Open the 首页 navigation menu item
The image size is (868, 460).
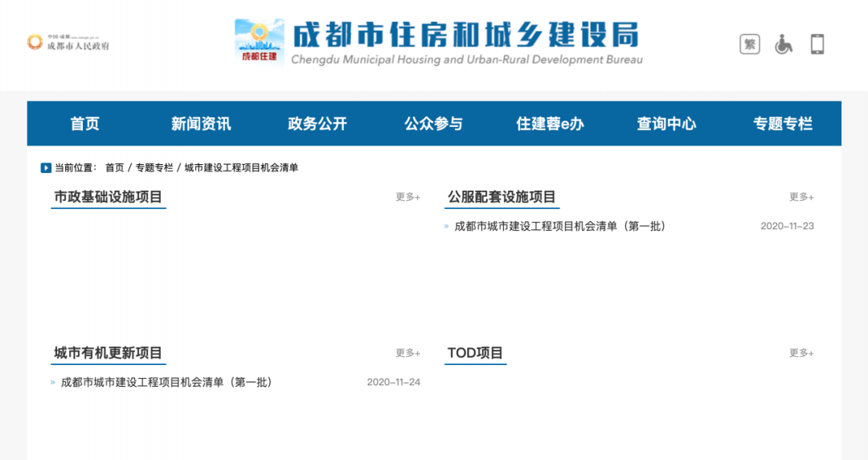click(x=84, y=124)
